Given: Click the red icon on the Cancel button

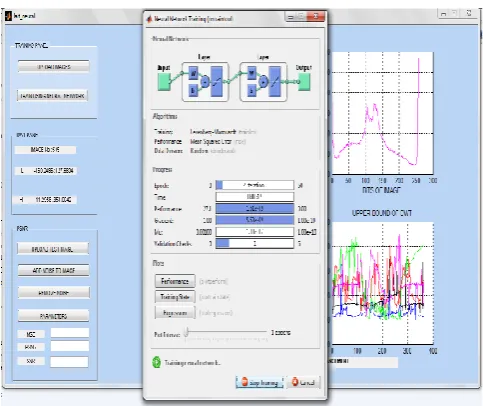Looking at the screenshot, I should [295, 382].
